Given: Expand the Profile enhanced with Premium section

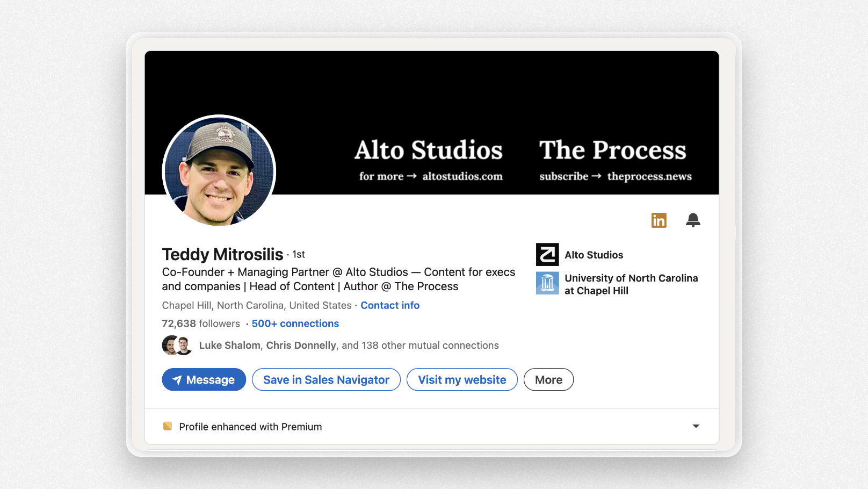Looking at the screenshot, I should click(x=696, y=426).
